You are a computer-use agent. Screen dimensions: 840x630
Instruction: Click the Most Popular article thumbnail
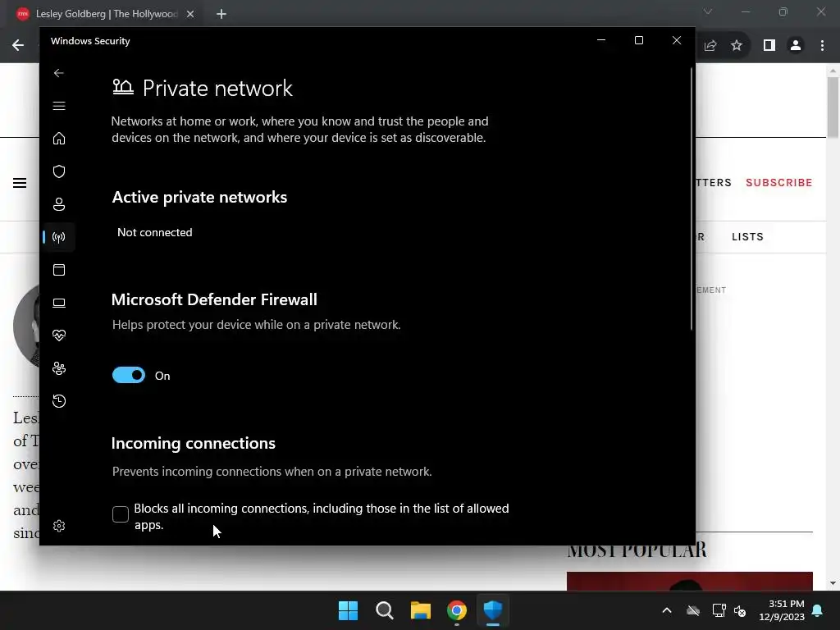click(x=689, y=582)
